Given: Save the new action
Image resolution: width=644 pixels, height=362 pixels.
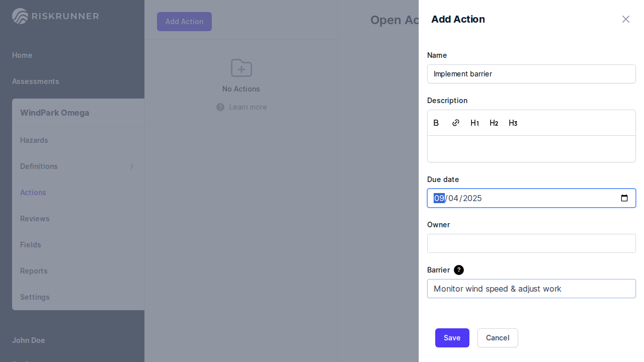Looking at the screenshot, I should (452, 338).
